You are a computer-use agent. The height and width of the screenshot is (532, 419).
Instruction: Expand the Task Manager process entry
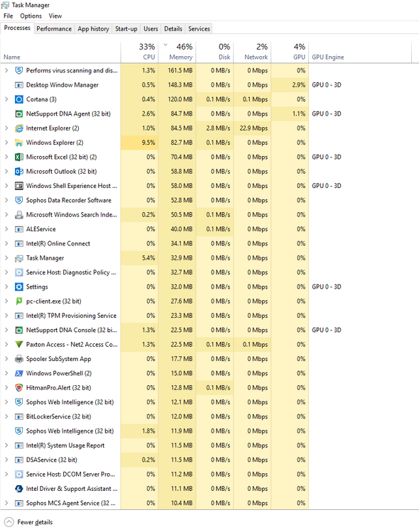pyautogui.click(x=6, y=258)
